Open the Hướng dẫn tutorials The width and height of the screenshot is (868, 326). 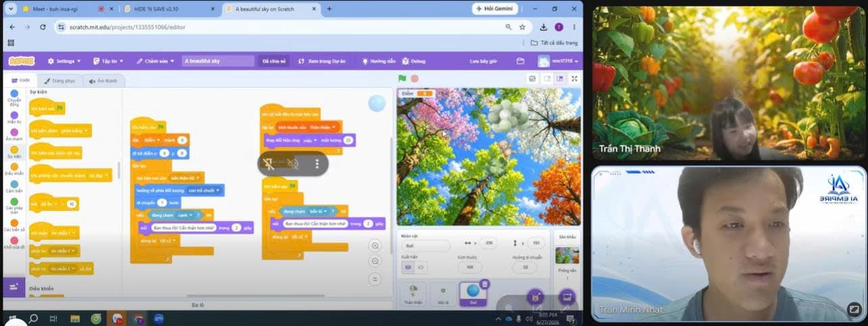(x=379, y=61)
